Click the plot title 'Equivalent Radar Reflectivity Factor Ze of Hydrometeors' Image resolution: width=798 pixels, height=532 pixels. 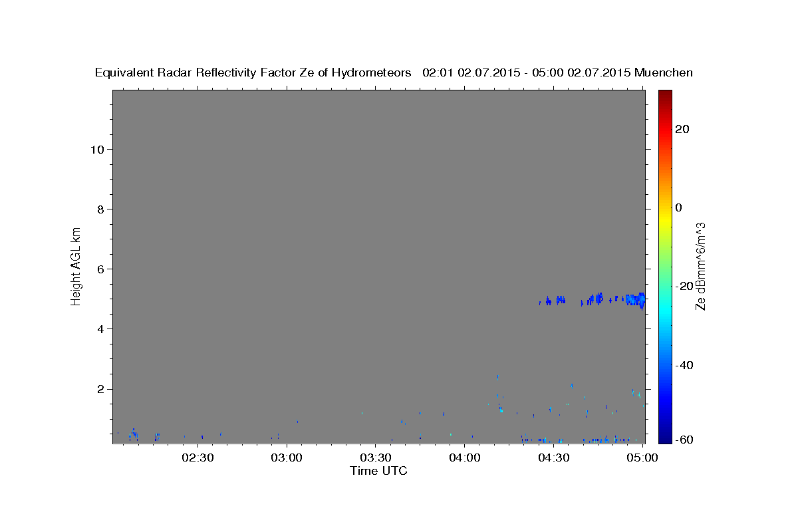point(253,73)
